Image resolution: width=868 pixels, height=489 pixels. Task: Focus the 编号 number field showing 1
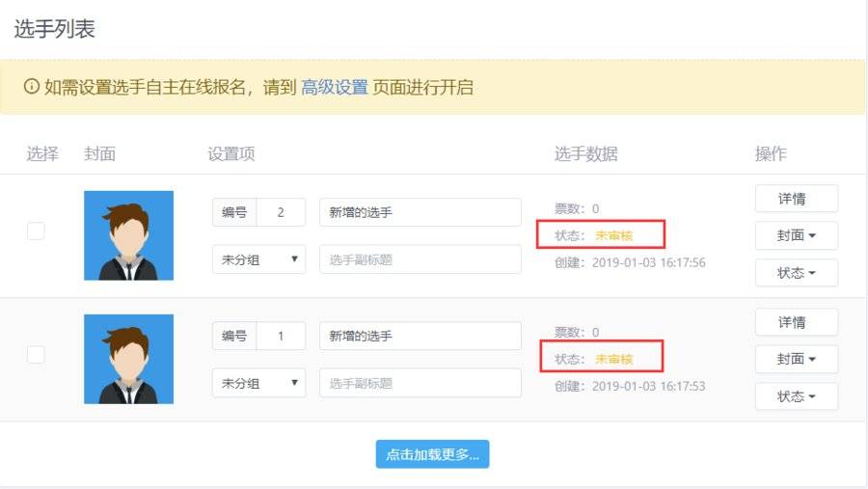pos(281,336)
